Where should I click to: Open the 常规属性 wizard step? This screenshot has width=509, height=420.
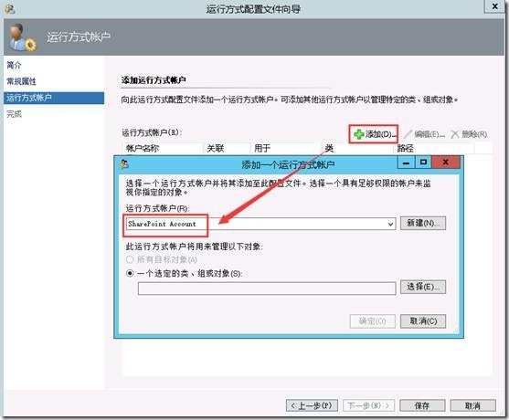[21, 81]
